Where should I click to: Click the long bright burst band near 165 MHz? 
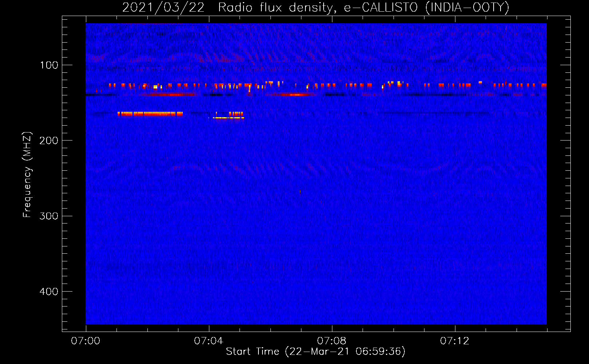click(x=150, y=114)
